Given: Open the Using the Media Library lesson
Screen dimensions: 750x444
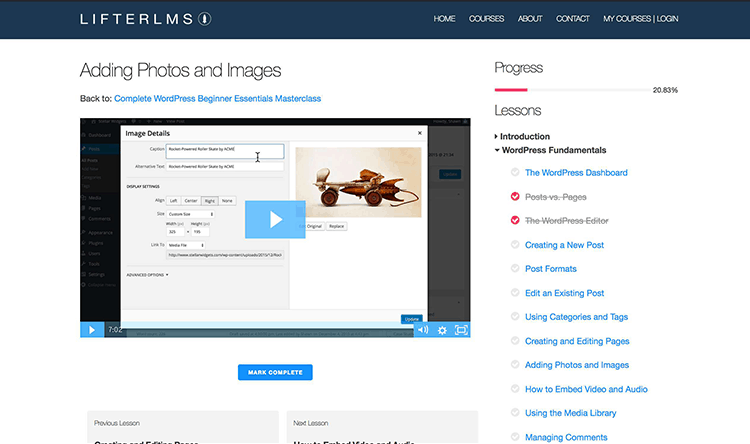Looking at the screenshot, I should pos(571,413).
